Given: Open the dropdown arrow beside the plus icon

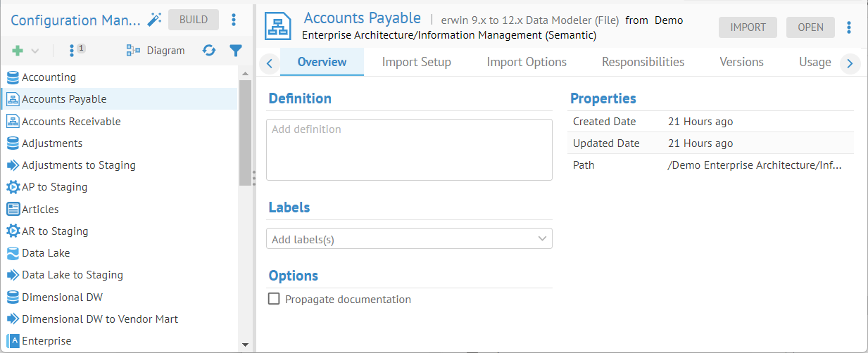Looking at the screenshot, I should coord(35,51).
